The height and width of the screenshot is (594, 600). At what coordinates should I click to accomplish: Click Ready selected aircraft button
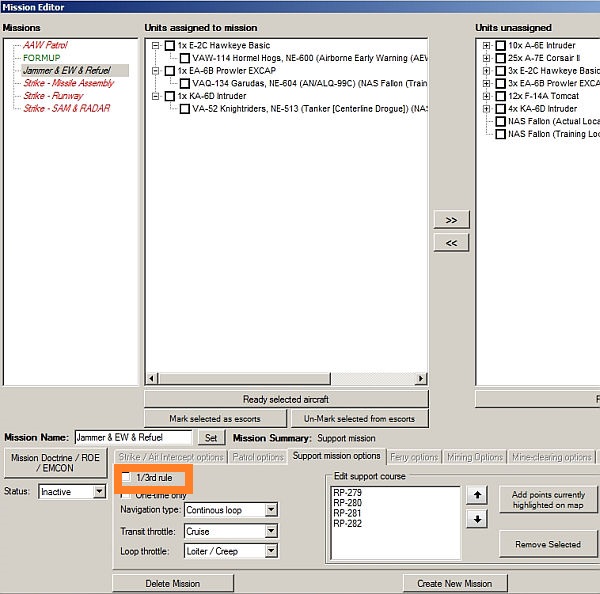click(286, 399)
